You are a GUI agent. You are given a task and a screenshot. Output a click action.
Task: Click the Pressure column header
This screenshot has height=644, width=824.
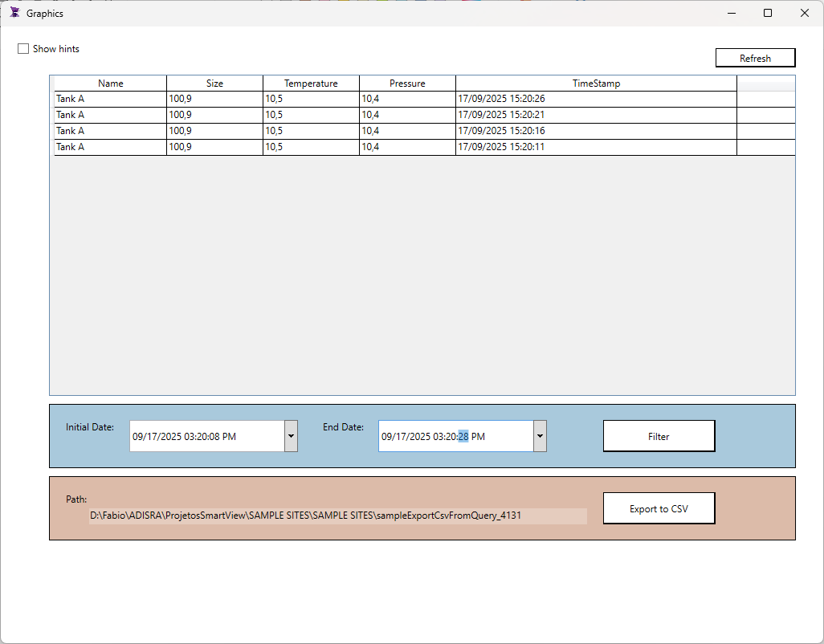[x=407, y=84]
